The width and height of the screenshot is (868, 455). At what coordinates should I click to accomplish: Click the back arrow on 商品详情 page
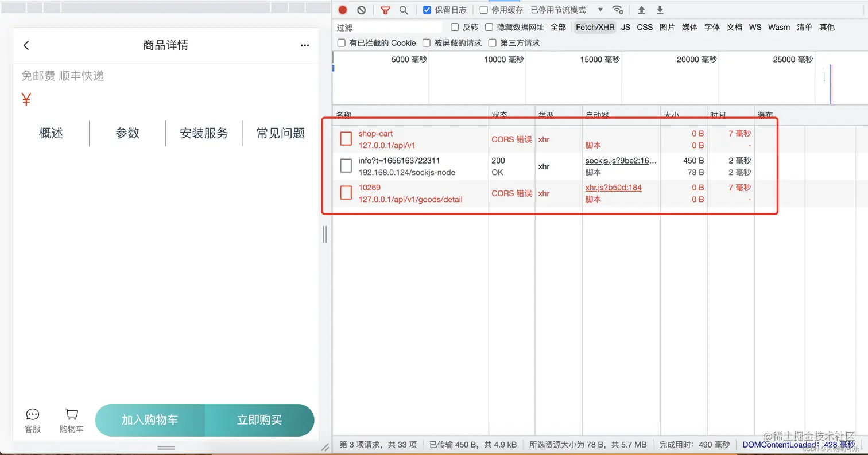click(x=25, y=45)
